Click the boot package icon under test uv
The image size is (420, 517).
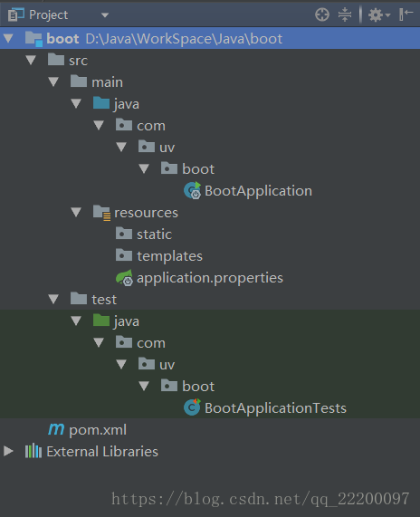[169, 386]
